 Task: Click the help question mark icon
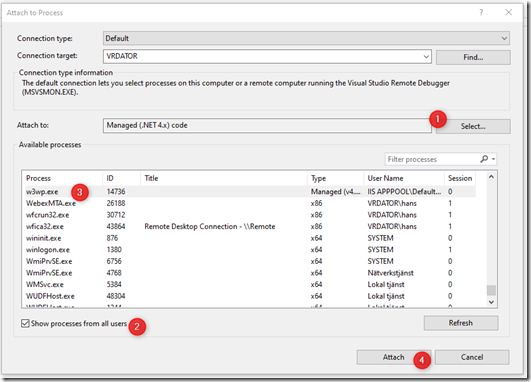click(x=481, y=13)
